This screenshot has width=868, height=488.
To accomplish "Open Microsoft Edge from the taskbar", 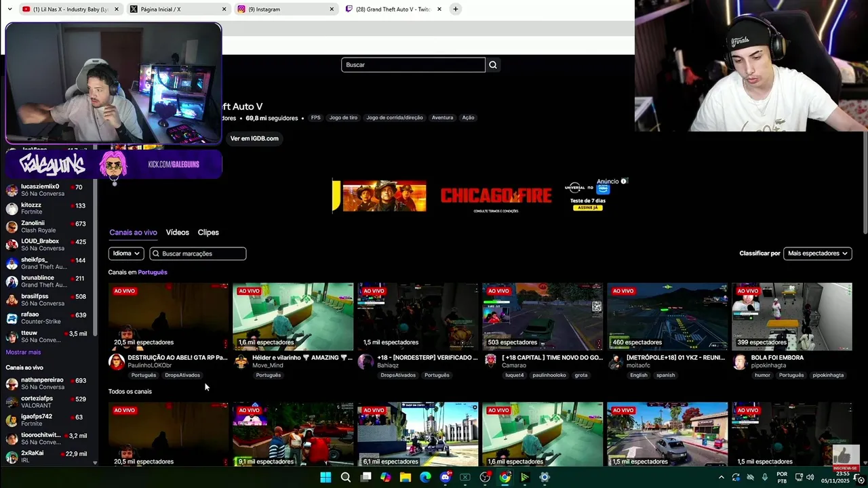I will click(x=425, y=477).
